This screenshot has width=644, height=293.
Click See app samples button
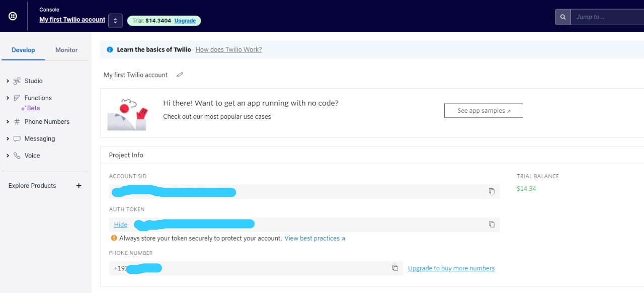pyautogui.click(x=484, y=111)
